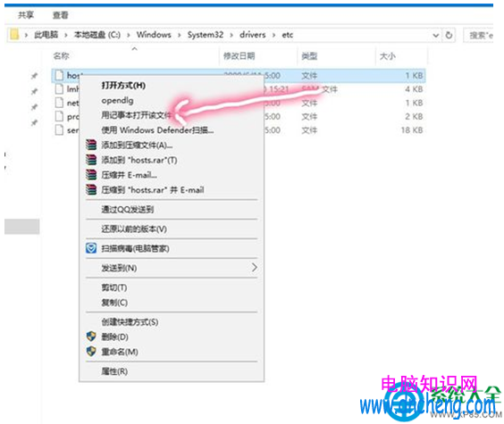Viewport: 504px width, 424px height.
Task: Expand the 发送到(N) submenu arrow
Action: (255, 268)
